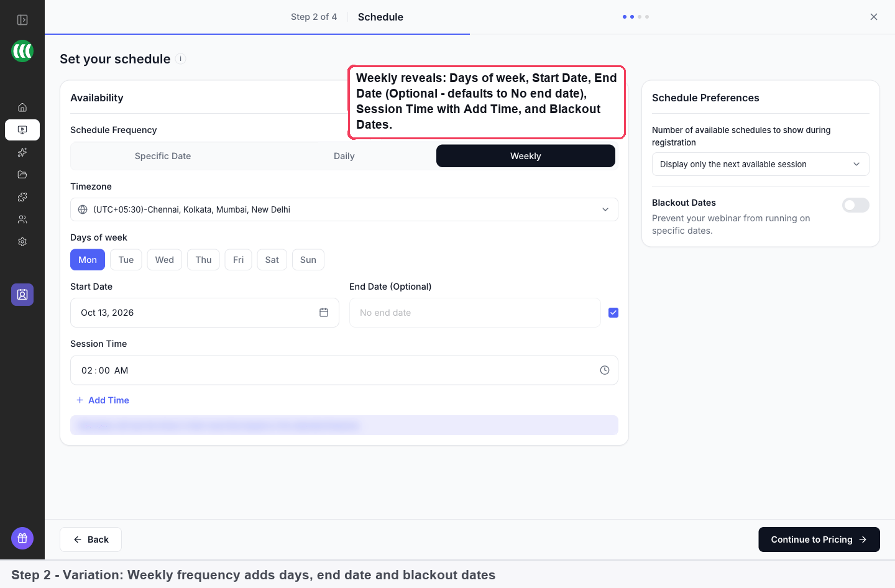Select the Weekly frequency tab
Image resolution: width=895 pixels, height=588 pixels.
tap(526, 156)
